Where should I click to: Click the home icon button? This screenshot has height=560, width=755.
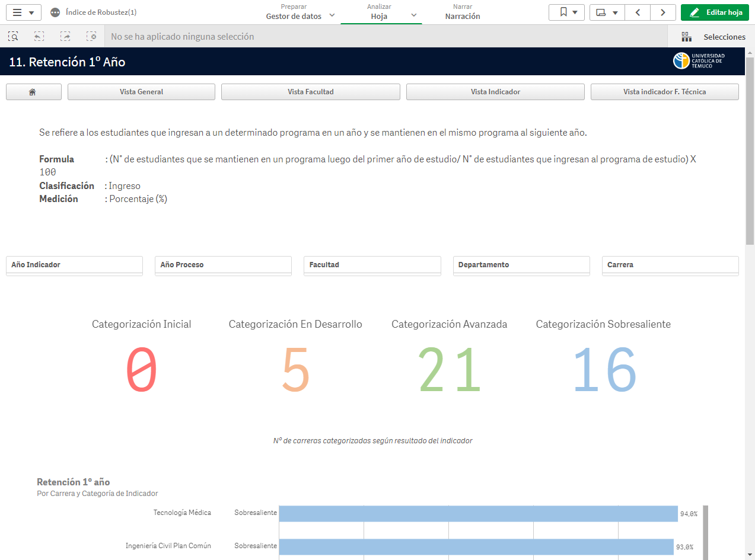coord(33,92)
